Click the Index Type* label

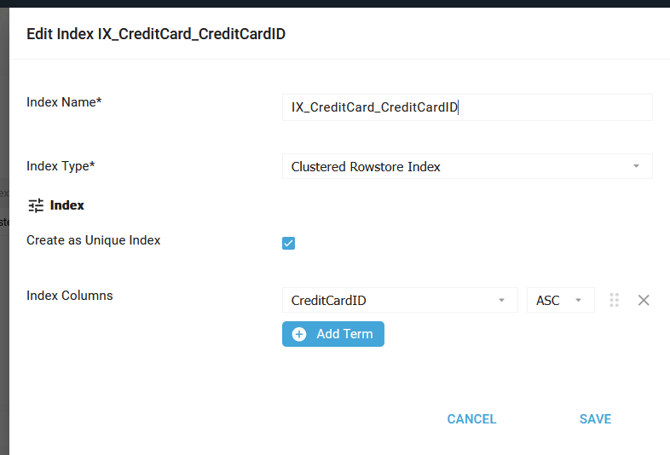tap(61, 166)
